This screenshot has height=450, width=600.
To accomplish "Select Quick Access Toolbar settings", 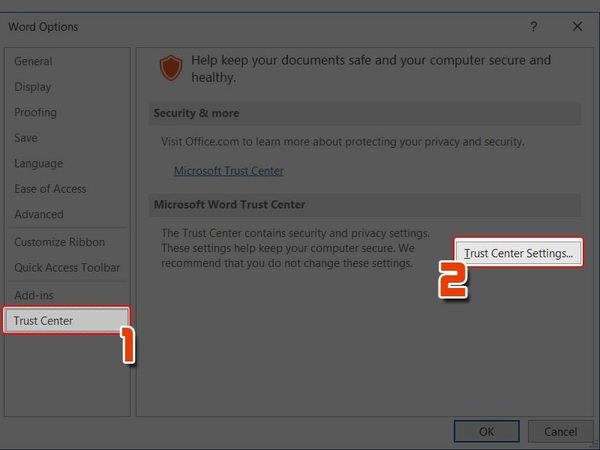I will tap(66, 268).
